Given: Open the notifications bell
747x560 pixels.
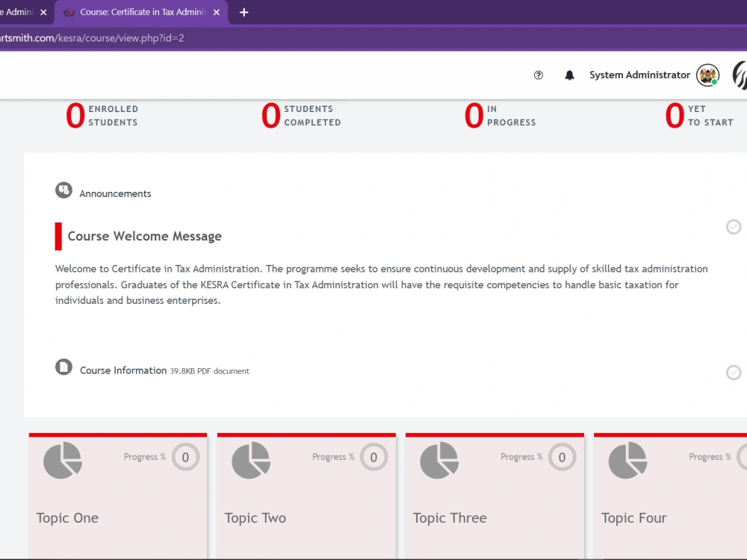Looking at the screenshot, I should [x=569, y=75].
